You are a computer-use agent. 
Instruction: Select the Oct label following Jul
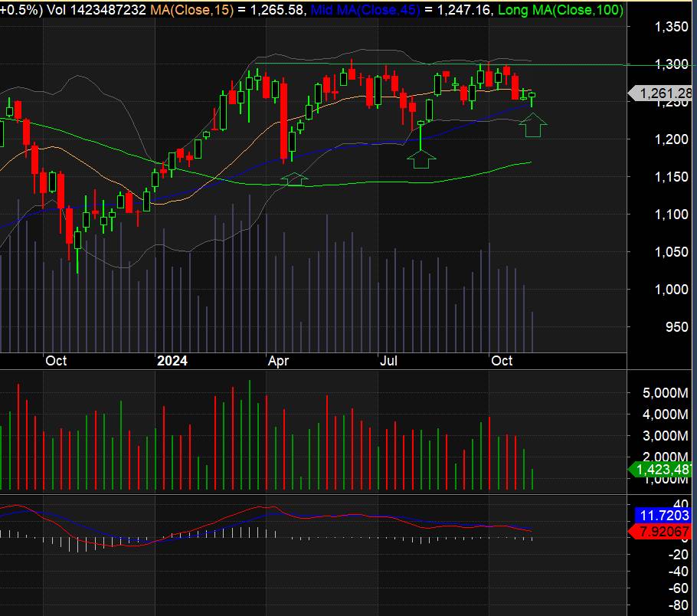(x=502, y=361)
